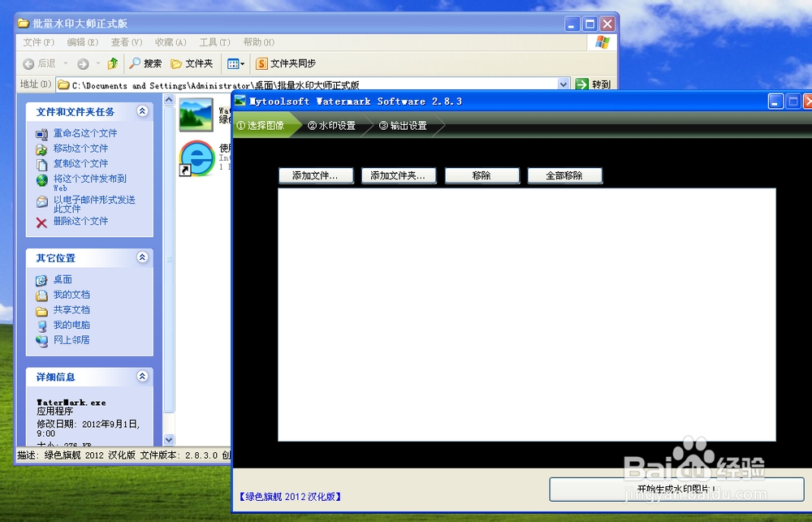Open Search (搜索) in Explorer toolbar
This screenshot has width=812, height=522.
tap(145, 63)
